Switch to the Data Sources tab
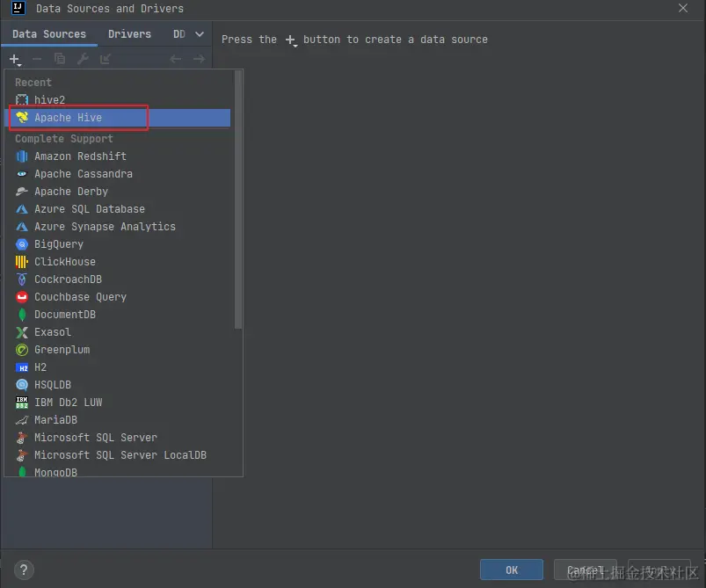706x588 pixels. point(49,34)
